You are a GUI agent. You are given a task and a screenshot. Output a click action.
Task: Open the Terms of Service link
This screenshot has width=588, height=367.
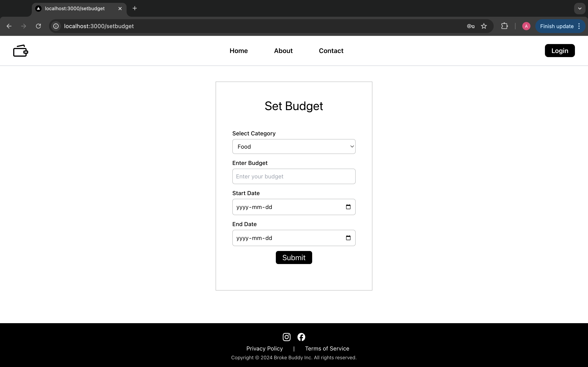[327, 349]
